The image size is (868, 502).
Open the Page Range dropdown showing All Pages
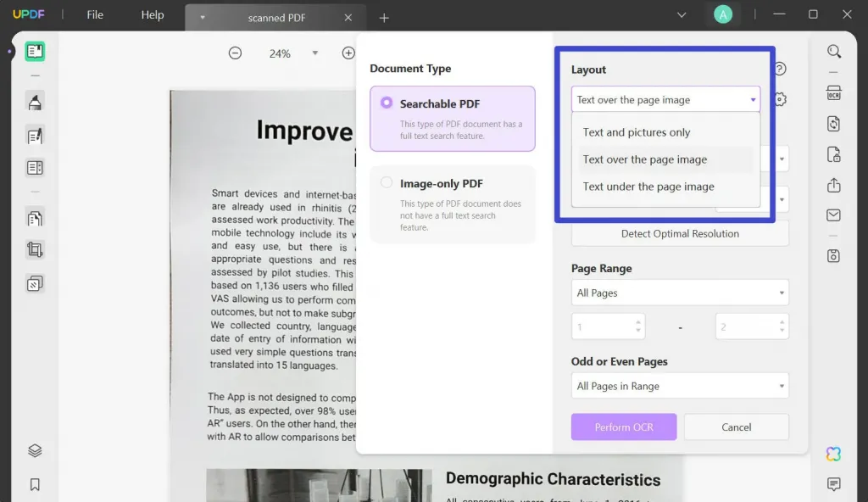click(680, 292)
